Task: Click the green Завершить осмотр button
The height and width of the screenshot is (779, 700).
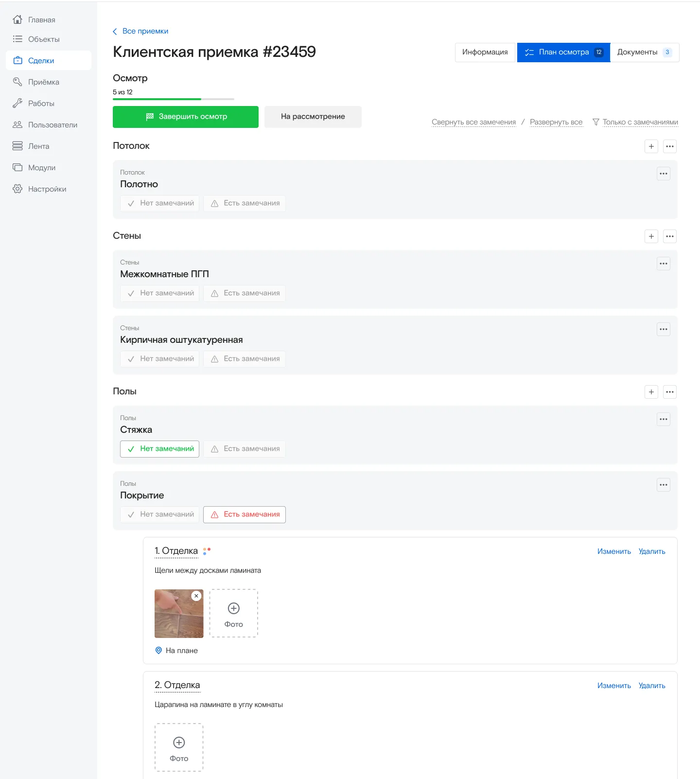Action: click(186, 117)
